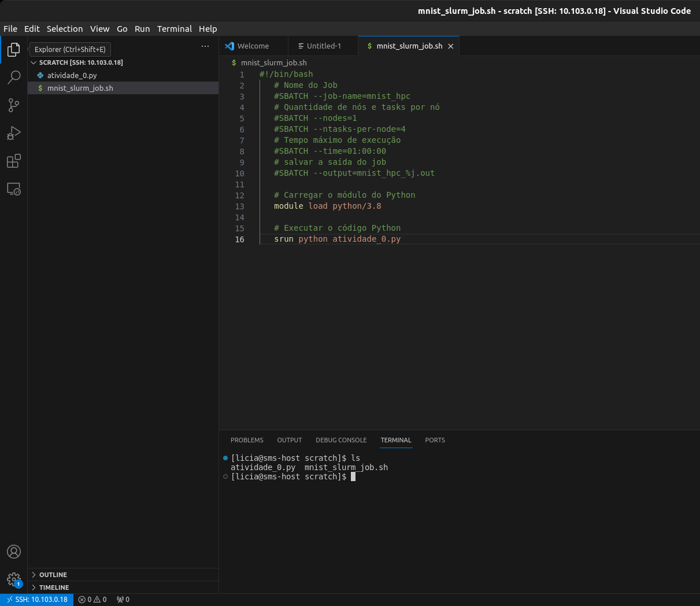Switch to the PORTS panel tab
This screenshot has width=700, height=606.
[x=435, y=440]
